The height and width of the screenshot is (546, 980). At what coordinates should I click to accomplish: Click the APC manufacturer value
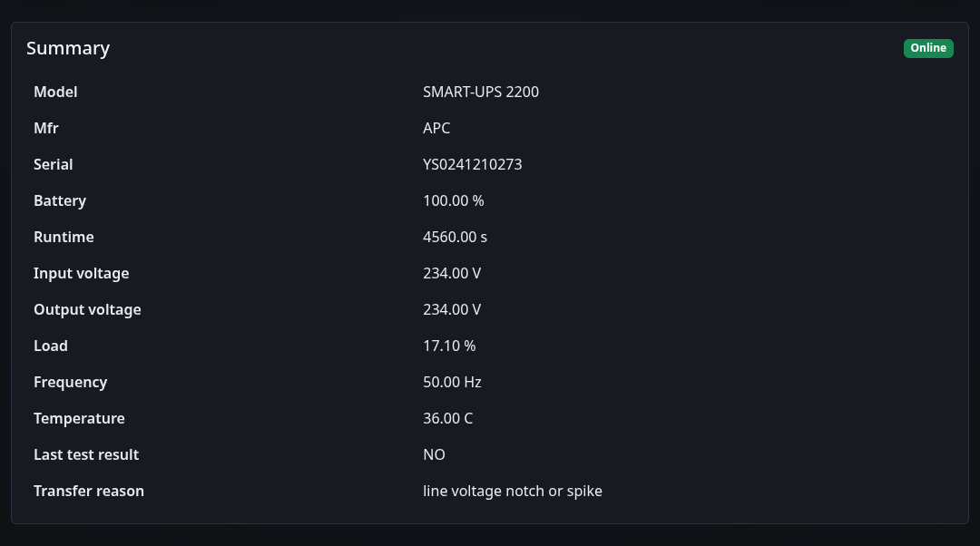[x=436, y=128]
